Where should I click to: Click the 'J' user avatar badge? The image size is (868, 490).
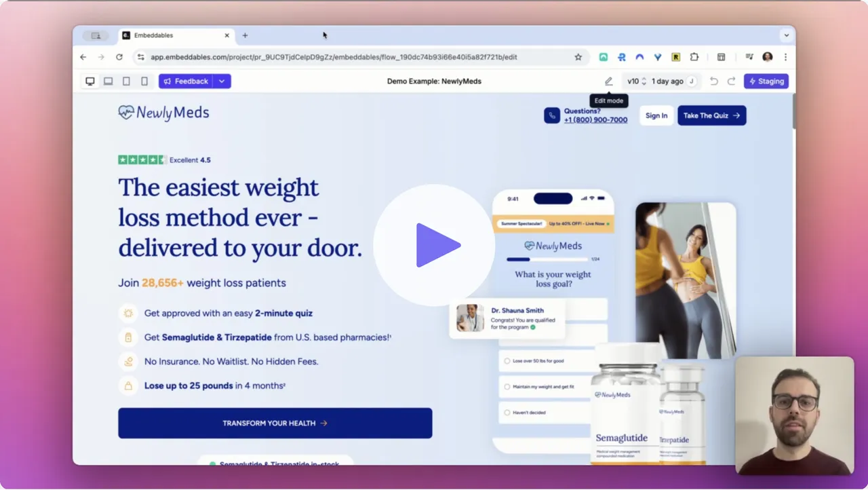pos(692,81)
